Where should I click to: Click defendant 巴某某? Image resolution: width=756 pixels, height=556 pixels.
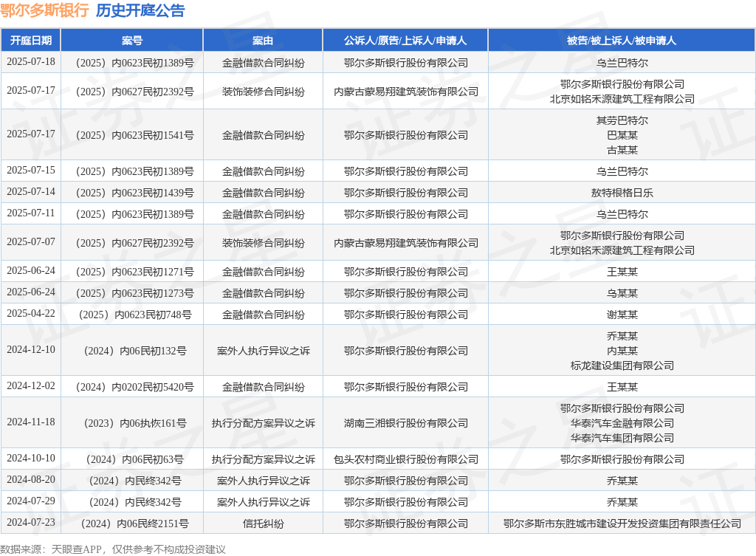coord(622,135)
